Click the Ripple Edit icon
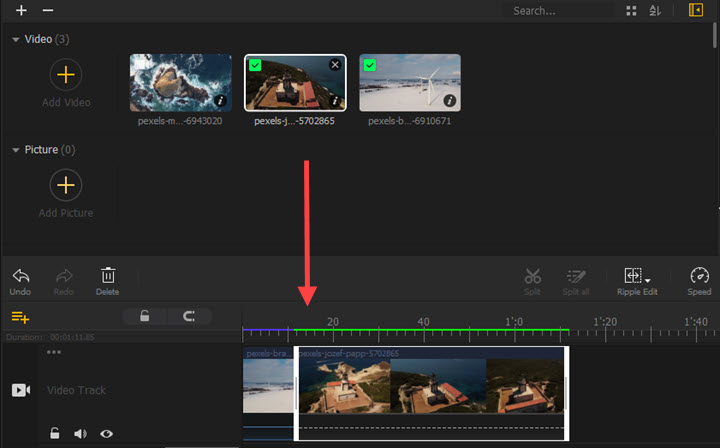Screen dimensions: 720x448 pyautogui.click(x=633, y=275)
